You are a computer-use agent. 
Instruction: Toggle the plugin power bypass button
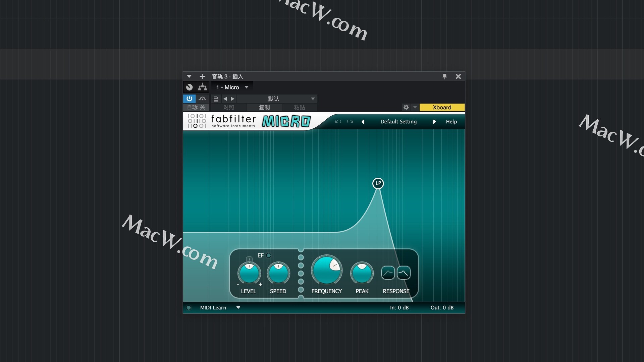point(189,99)
